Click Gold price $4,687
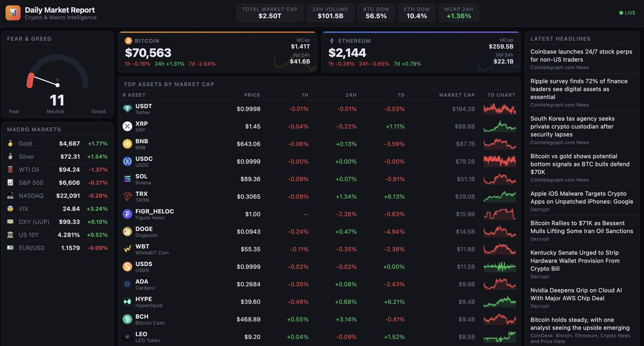This screenshot has height=346, width=644. [70, 144]
